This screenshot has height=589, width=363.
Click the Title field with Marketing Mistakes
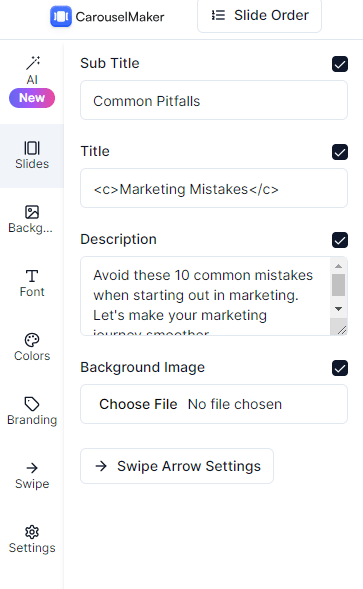point(214,188)
